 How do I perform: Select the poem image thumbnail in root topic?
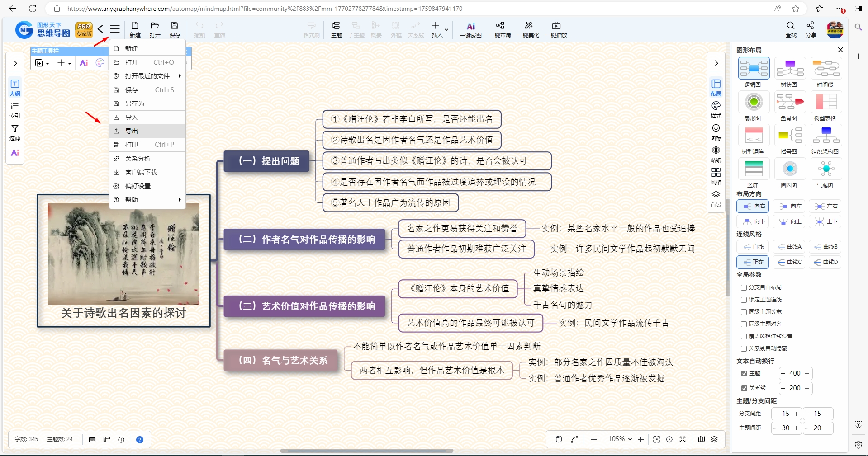tap(123, 254)
